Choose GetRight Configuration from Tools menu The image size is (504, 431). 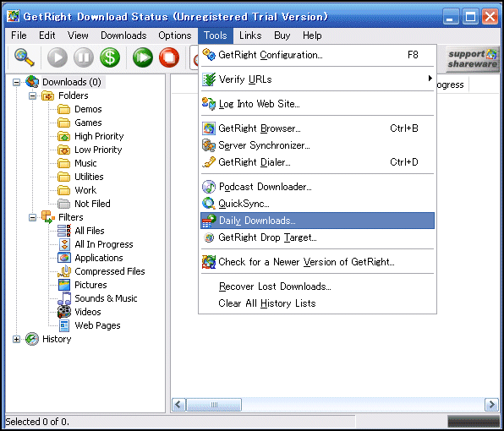tap(318, 55)
